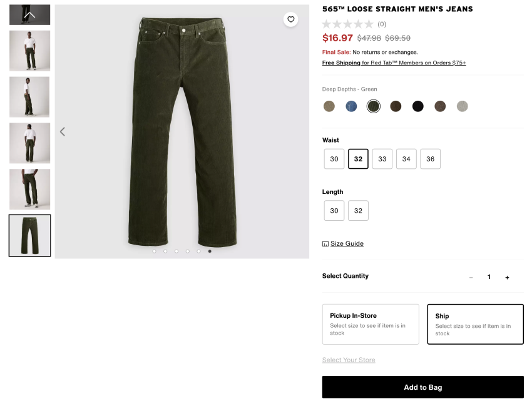Click the Add to Bag button
Image resolution: width=532 pixels, height=406 pixels.
[422, 387]
